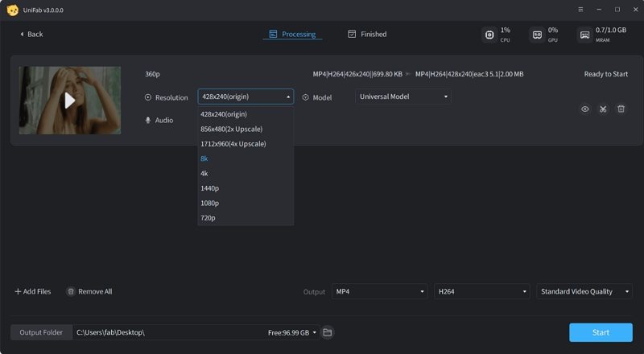
Task: Expand the MP4 output format dropdown
Action: [x=380, y=291]
